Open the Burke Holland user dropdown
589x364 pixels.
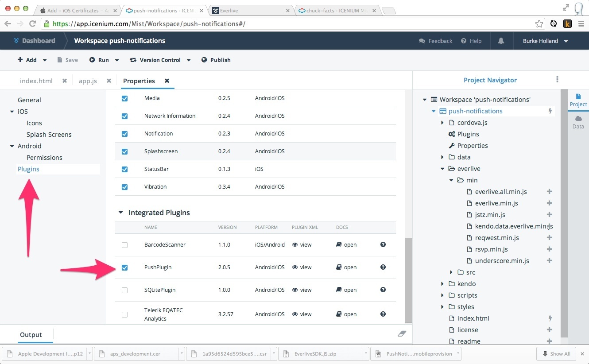click(546, 41)
